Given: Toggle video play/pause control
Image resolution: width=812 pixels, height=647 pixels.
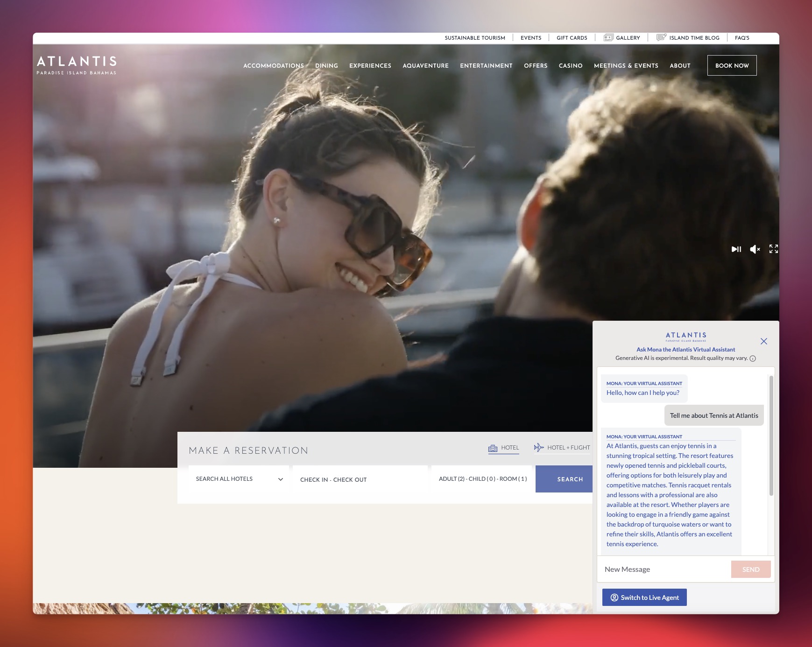Looking at the screenshot, I should pos(736,249).
